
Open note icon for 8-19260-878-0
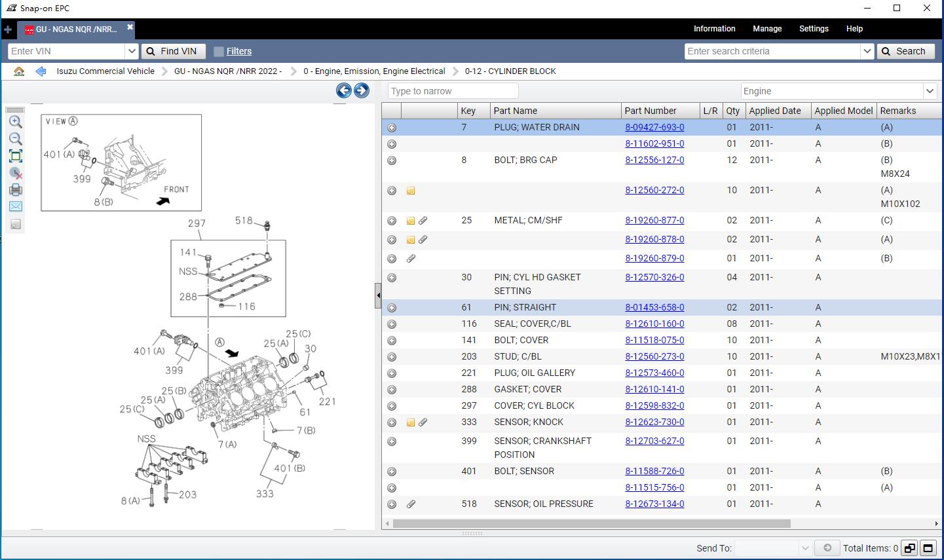click(411, 240)
